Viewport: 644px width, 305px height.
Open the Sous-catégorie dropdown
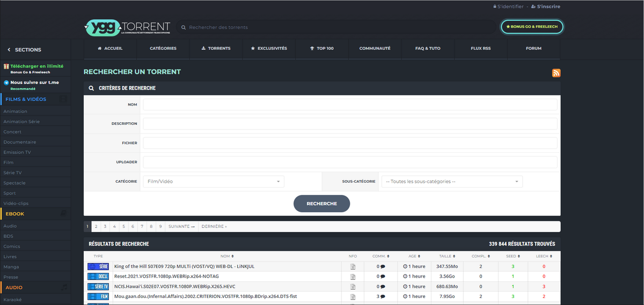click(x=451, y=182)
